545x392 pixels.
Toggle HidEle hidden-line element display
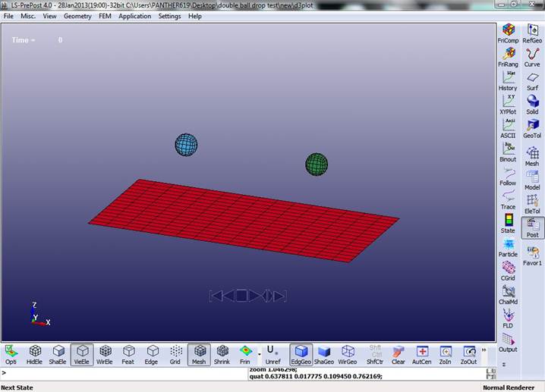coord(34,355)
